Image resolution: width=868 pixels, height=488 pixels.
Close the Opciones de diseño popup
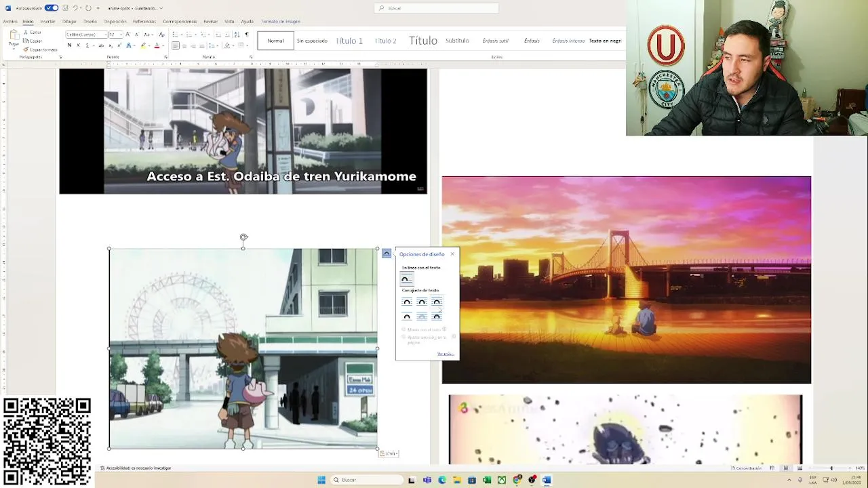coord(452,254)
